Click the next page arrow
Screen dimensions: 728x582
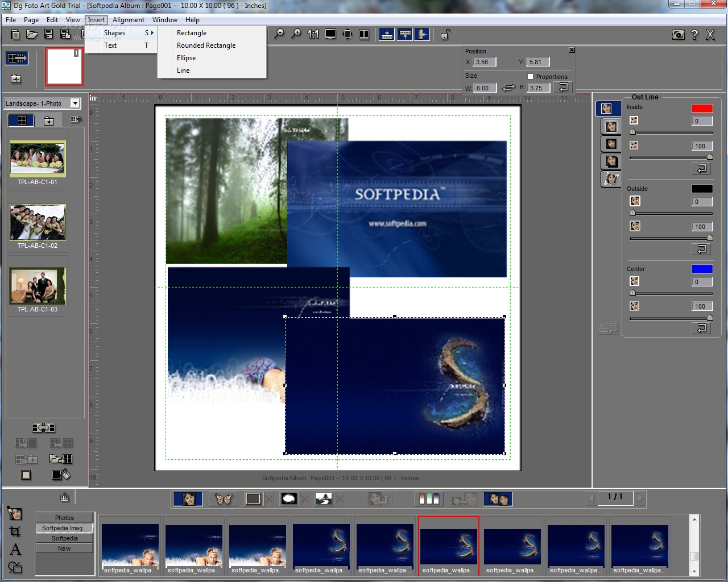click(x=640, y=498)
